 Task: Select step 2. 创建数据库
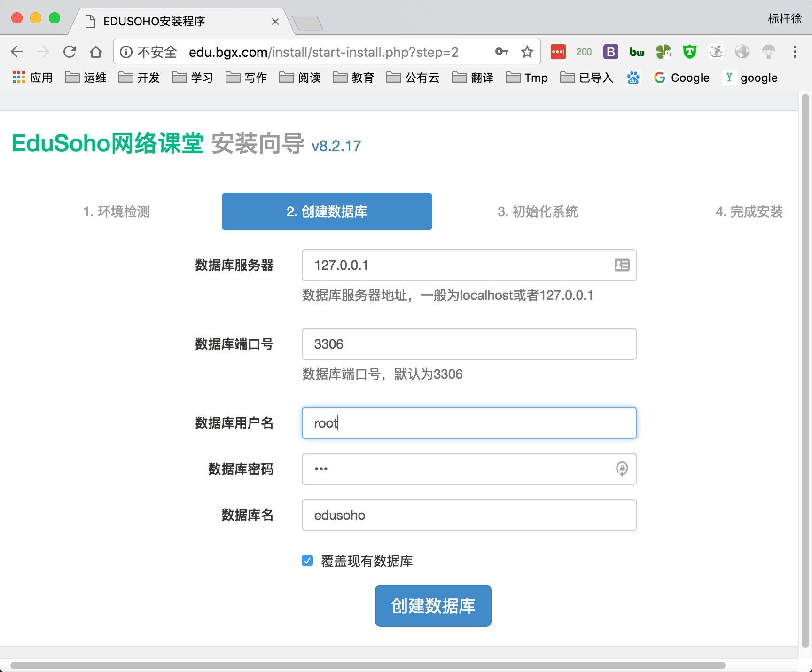pyautogui.click(x=327, y=211)
